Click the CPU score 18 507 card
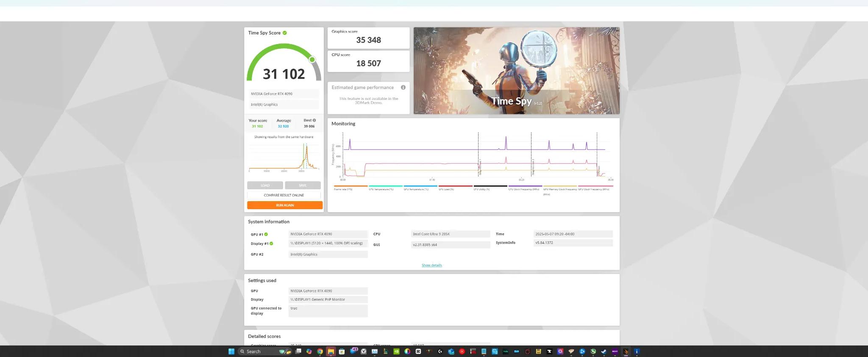868x357 pixels. [368, 61]
